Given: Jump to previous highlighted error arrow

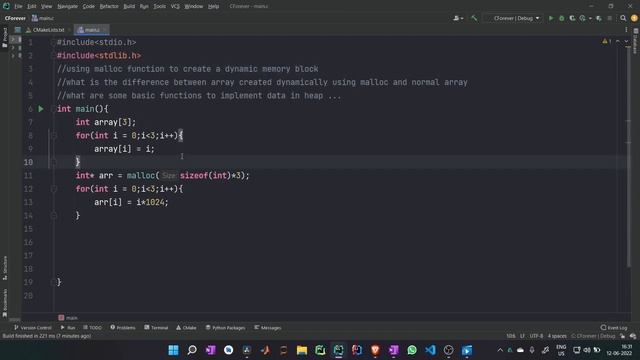Looking at the screenshot, I should point(618,41).
